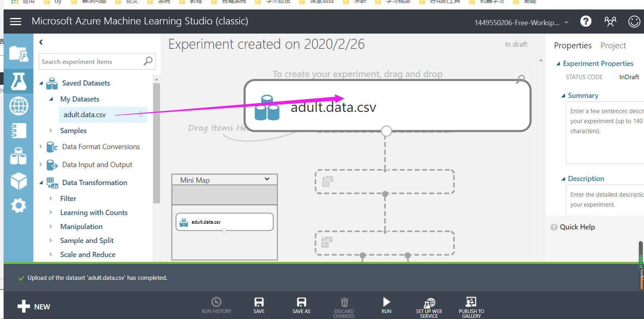
Task: Click the Help question mark icon
Action: click(x=586, y=21)
